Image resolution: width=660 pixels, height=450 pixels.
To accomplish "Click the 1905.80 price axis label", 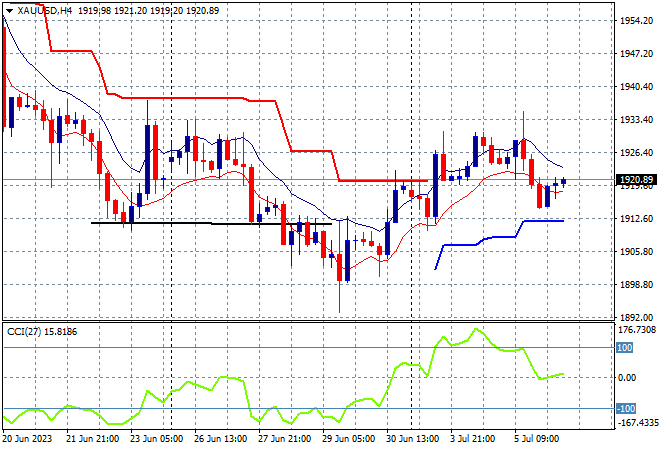I will point(636,251).
